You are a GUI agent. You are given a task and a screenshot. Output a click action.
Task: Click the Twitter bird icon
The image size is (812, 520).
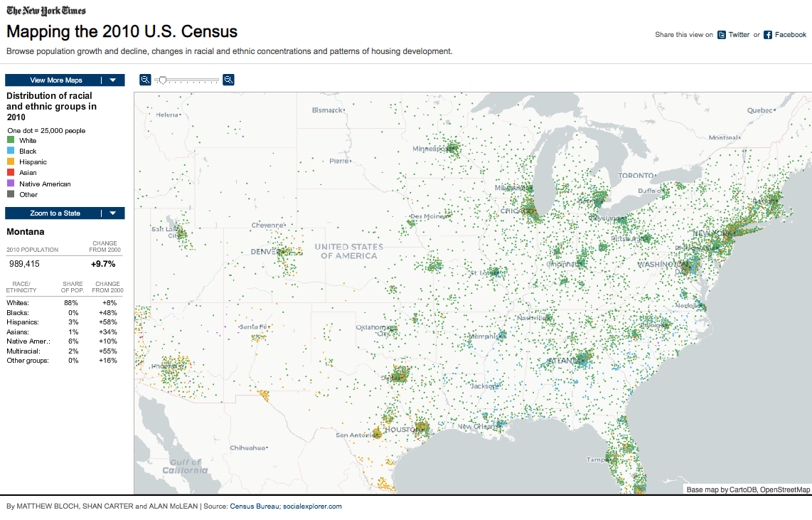pyautogui.click(x=722, y=35)
